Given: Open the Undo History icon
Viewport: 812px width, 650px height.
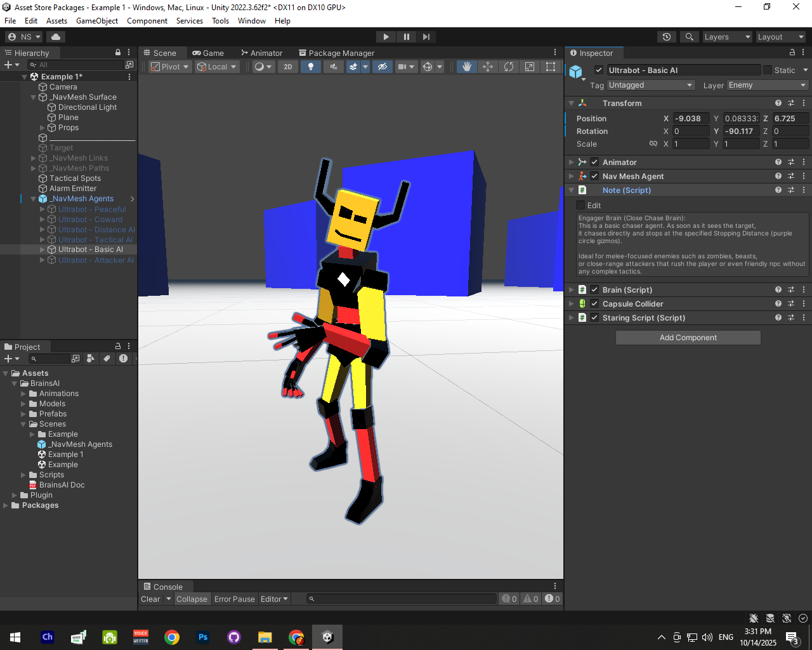Looking at the screenshot, I should coord(667,37).
